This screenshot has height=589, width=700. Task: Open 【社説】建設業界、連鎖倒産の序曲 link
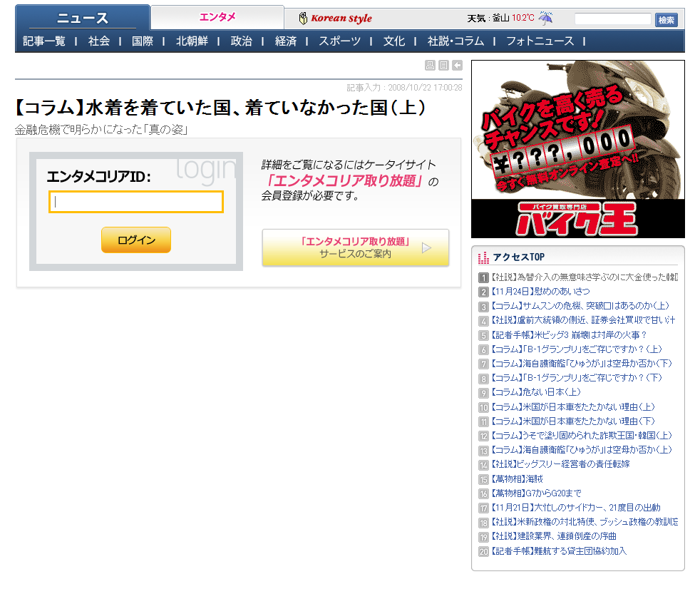coord(554,536)
